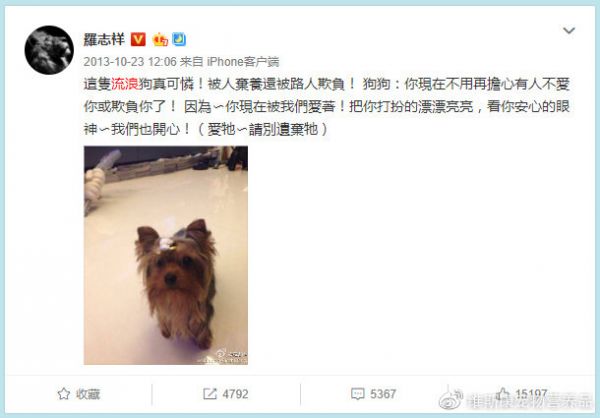This screenshot has width=600, height=418.
Task: Expand the post options chevron menu
Action: (569, 31)
